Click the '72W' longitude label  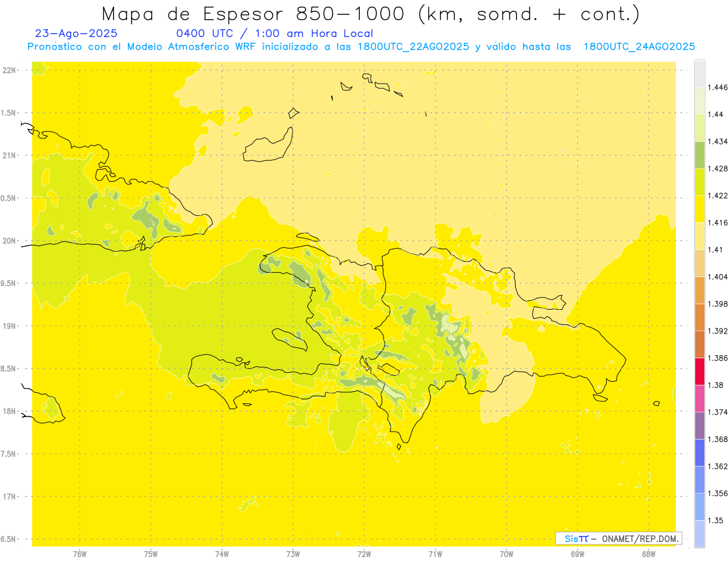364,554
